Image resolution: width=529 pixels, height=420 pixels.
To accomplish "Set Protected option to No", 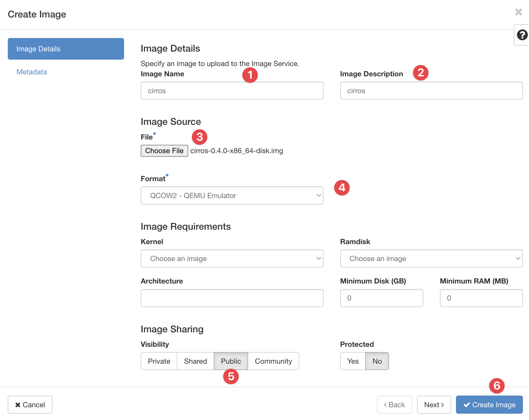I will (377, 361).
